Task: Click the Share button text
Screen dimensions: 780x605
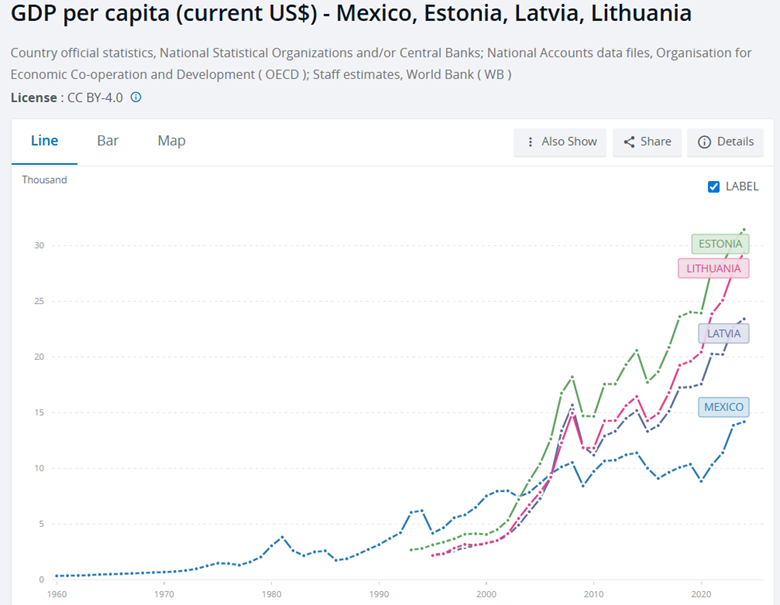Action: tap(655, 142)
